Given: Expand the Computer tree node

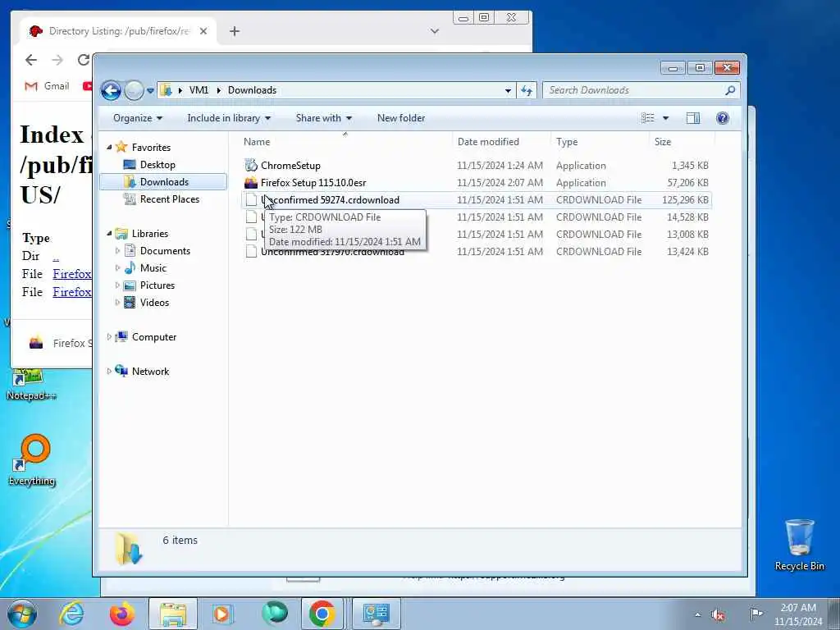Looking at the screenshot, I should coord(109,337).
